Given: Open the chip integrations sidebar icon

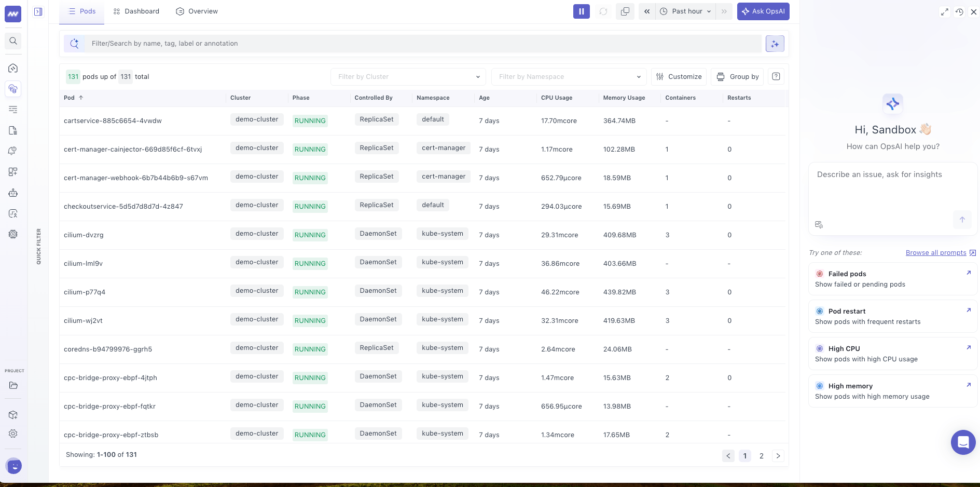Looking at the screenshot, I should coord(13,234).
